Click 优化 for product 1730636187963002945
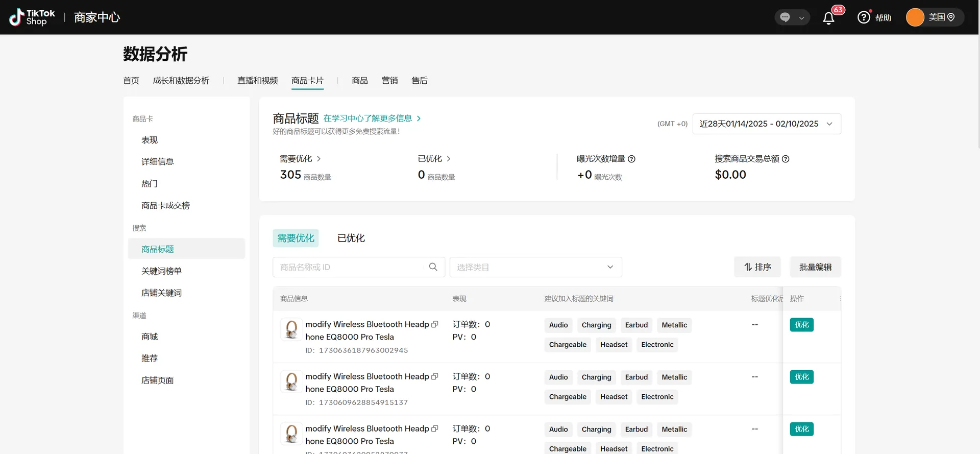 pyautogui.click(x=802, y=325)
